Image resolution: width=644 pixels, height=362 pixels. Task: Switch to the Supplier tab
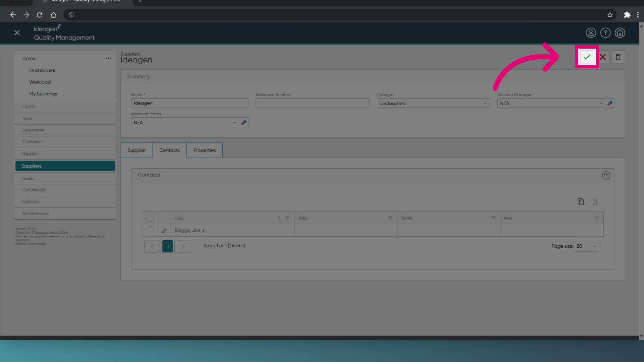137,150
